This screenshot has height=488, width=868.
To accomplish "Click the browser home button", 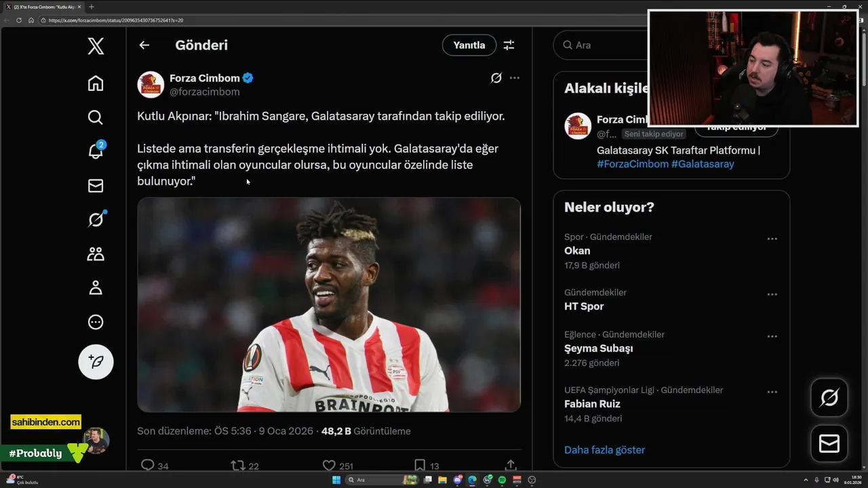I will [31, 20].
